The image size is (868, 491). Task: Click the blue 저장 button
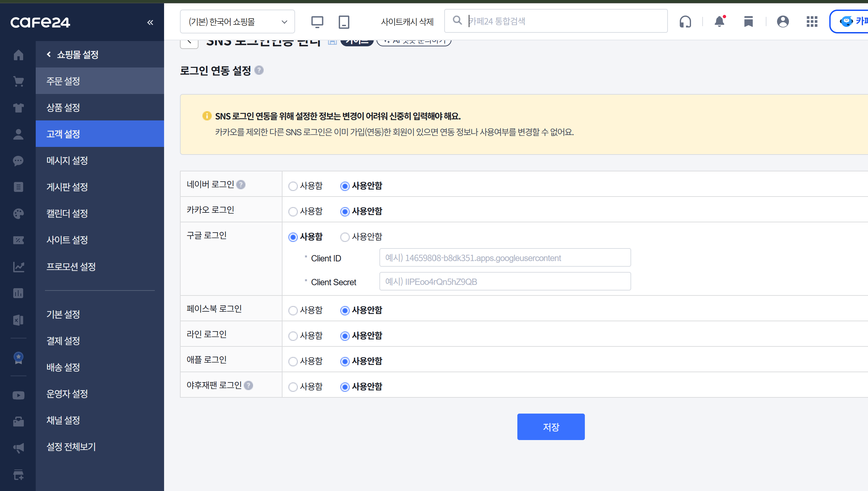point(551,426)
